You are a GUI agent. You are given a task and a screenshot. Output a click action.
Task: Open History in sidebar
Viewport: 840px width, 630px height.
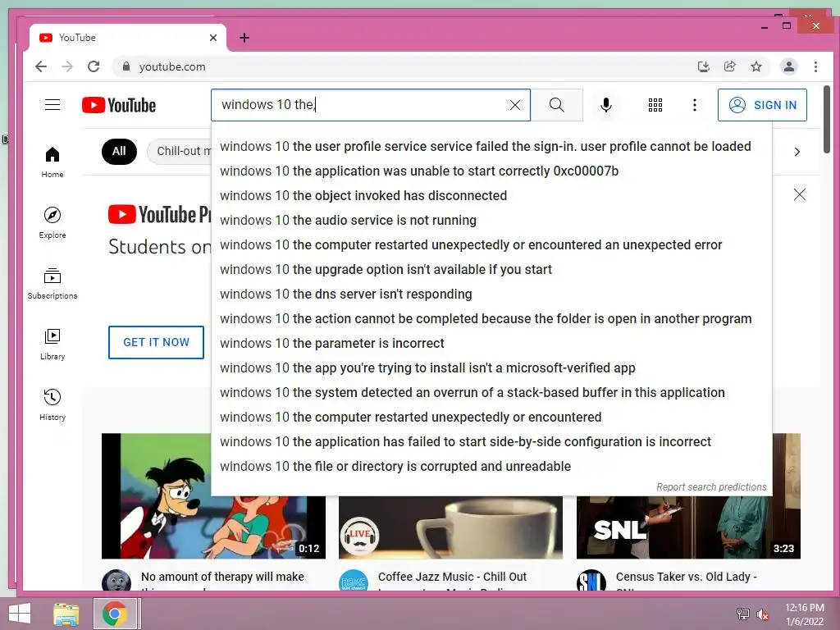tap(52, 404)
